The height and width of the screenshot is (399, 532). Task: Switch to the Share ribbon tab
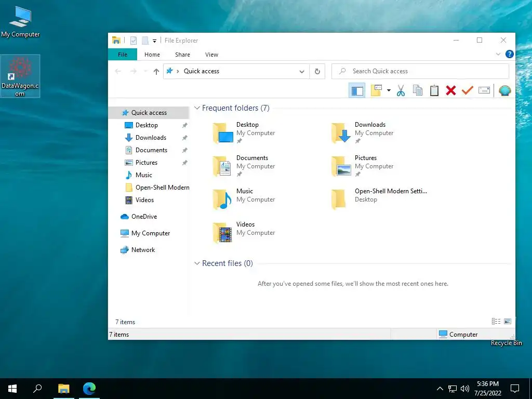point(182,54)
